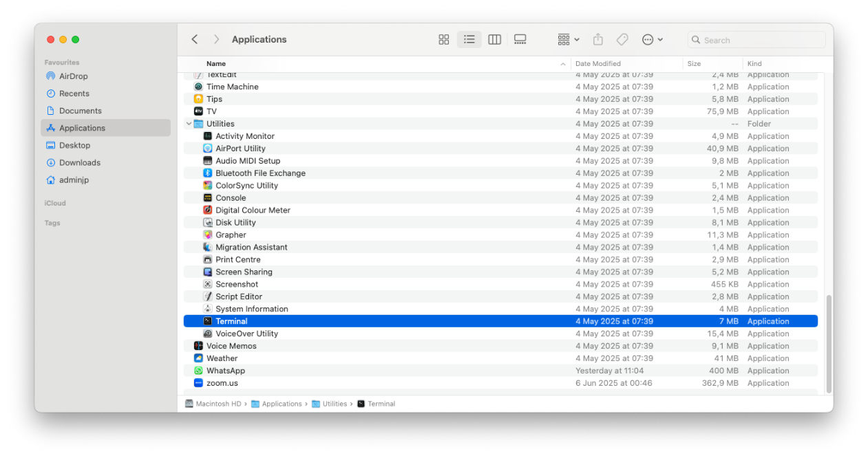Click Utilities in the path bar
The width and height of the screenshot is (868, 458).
coord(329,404)
